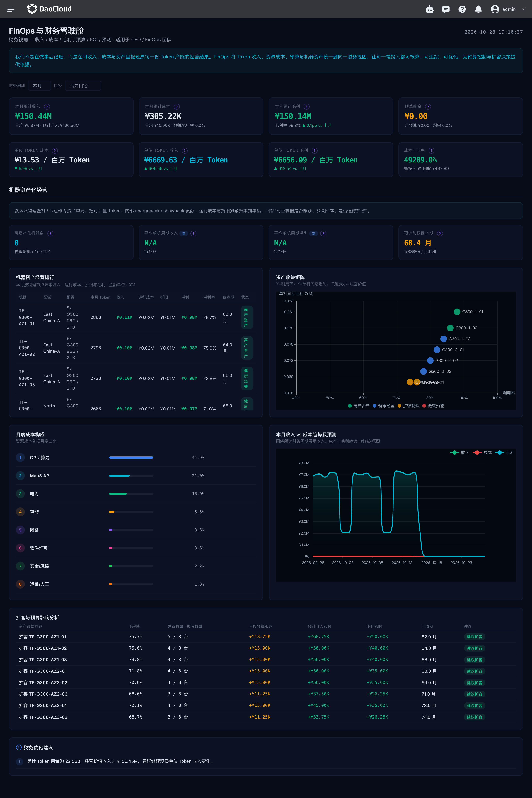532x798 pixels.
Task: Show help for 单位 TOKEN 成本
Action: pos(55,150)
